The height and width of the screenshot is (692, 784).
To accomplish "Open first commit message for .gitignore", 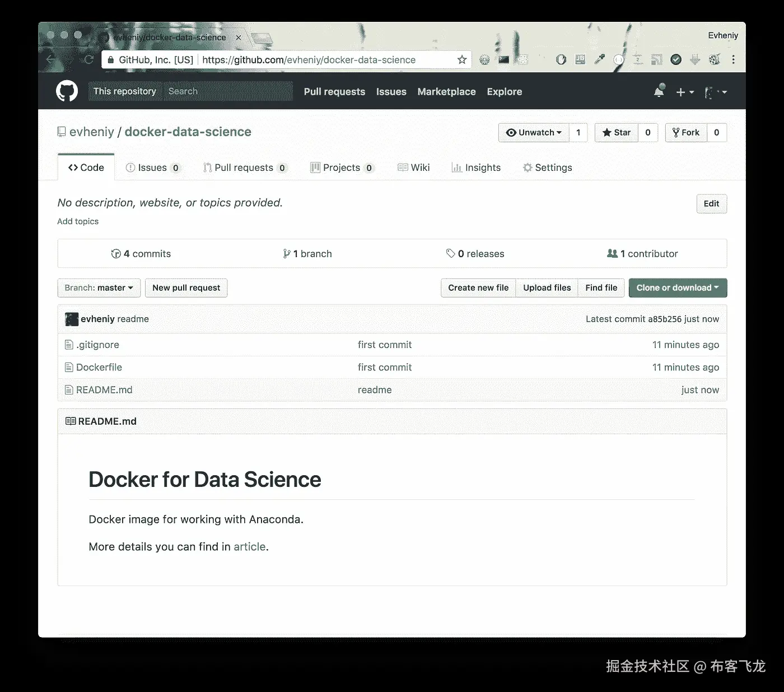I will 385,345.
